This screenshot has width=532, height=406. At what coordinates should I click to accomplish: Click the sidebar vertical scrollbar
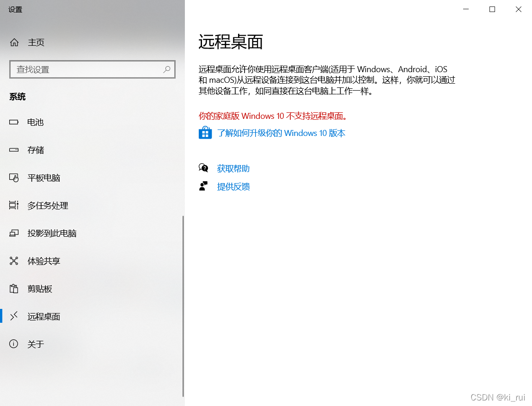(183, 306)
